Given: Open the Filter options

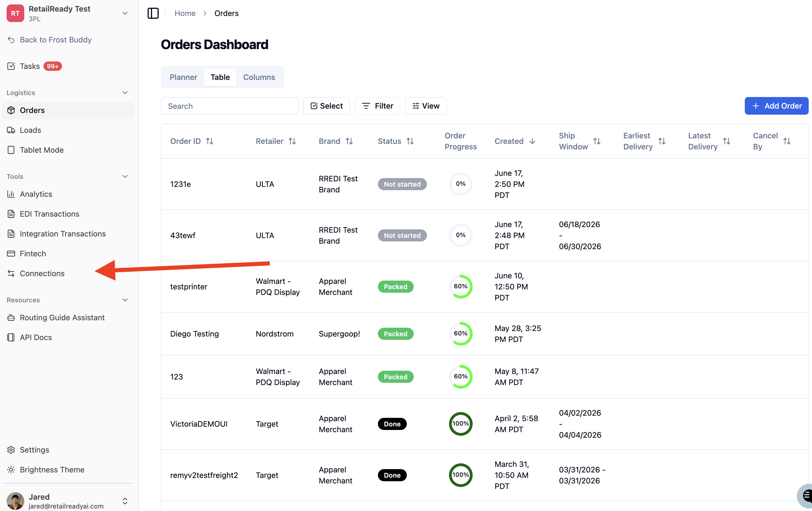Looking at the screenshot, I should pos(377,106).
